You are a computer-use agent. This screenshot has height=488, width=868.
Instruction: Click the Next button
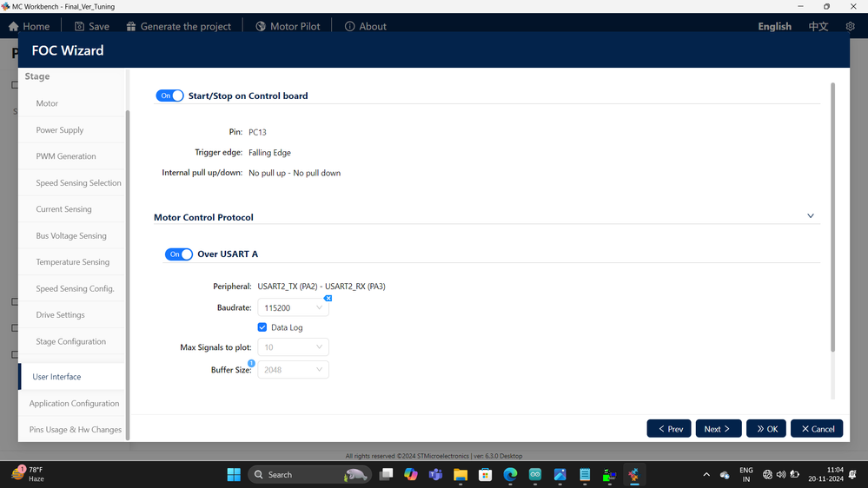pos(718,429)
